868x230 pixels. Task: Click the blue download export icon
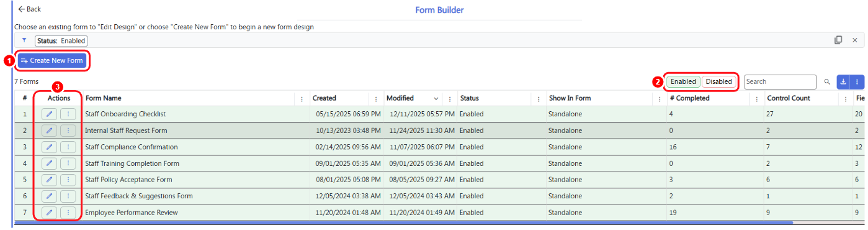(x=843, y=81)
